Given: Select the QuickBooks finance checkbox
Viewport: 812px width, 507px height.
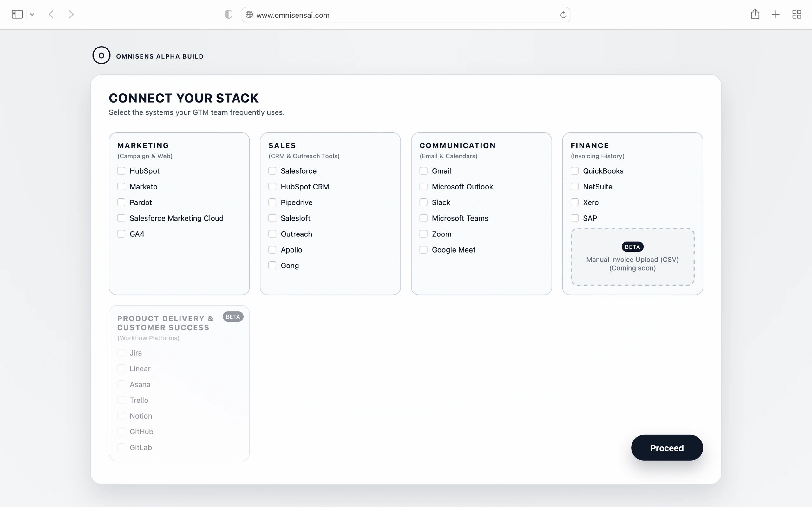Looking at the screenshot, I should click(x=574, y=171).
